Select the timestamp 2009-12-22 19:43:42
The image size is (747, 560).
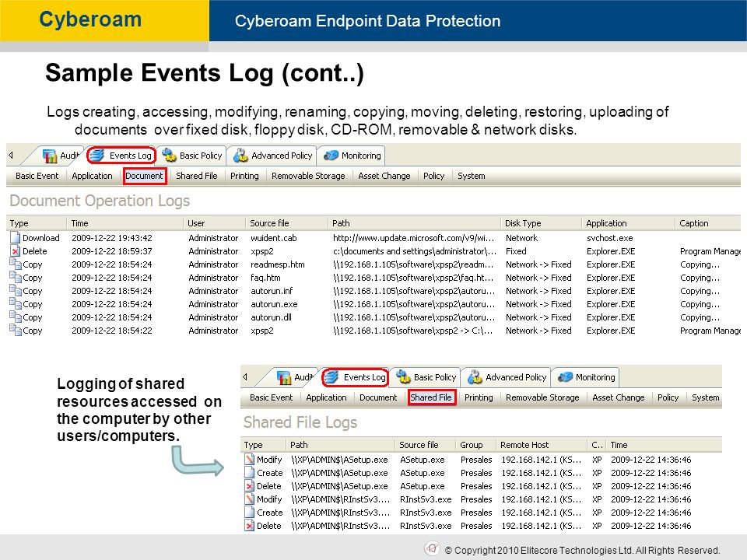click(112, 238)
